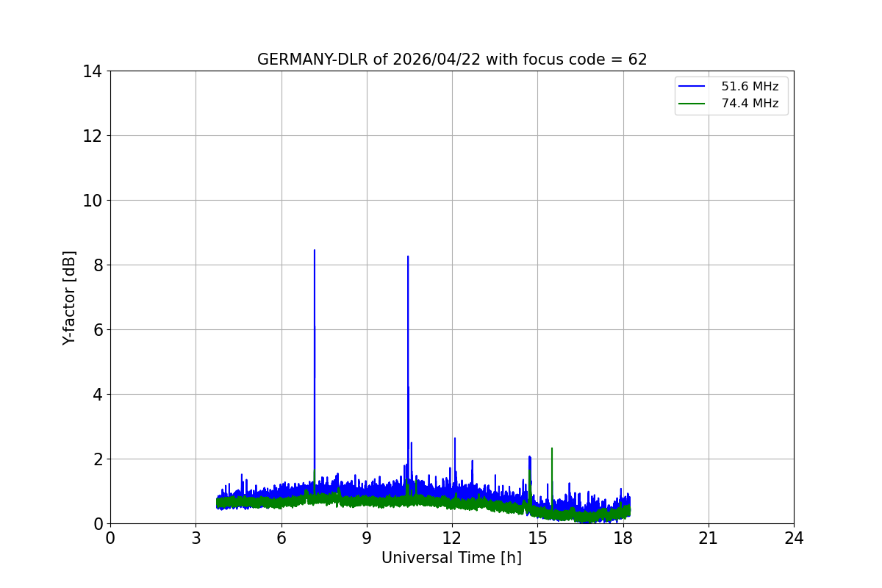Click x-axis tick label 6
This screenshot has height=588, width=882.
pyautogui.click(x=282, y=538)
